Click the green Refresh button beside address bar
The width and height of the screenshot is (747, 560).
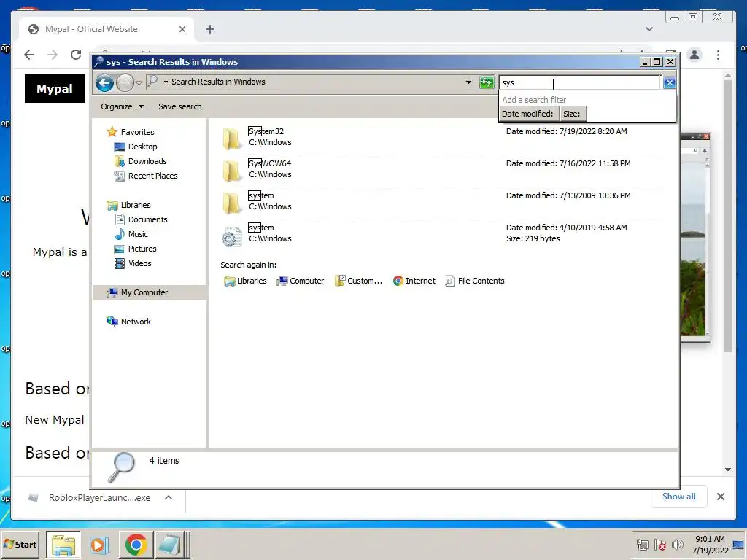click(487, 82)
